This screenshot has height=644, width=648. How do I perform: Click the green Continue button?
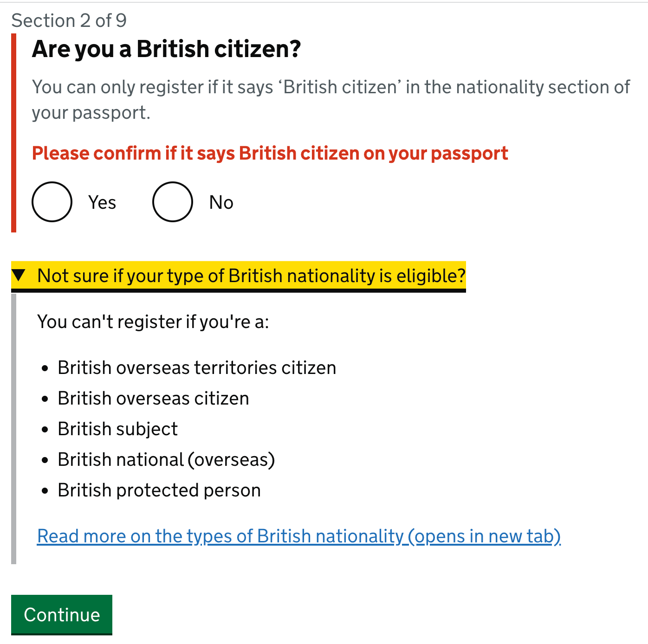coord(62,615)
